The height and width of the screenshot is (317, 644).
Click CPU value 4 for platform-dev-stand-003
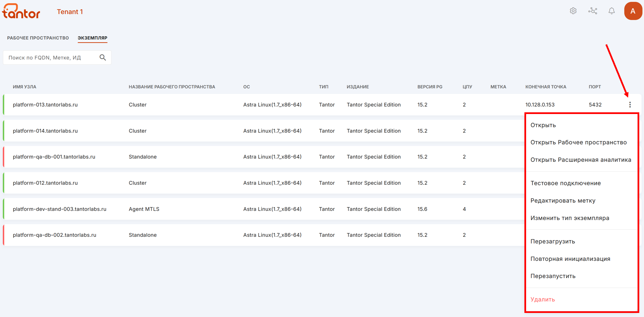[464, 209]
